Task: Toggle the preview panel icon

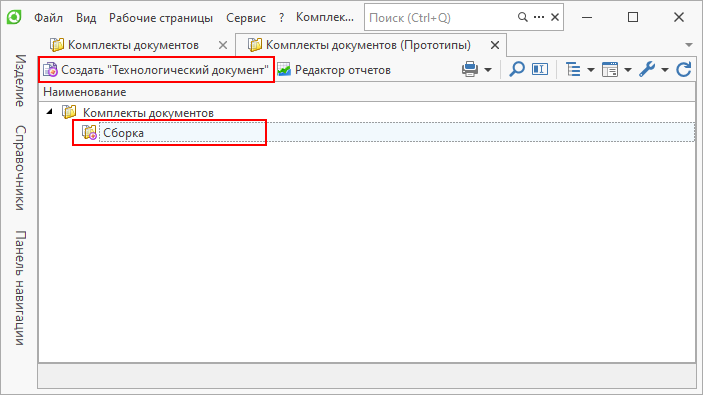Action: [x=540, y=69]
